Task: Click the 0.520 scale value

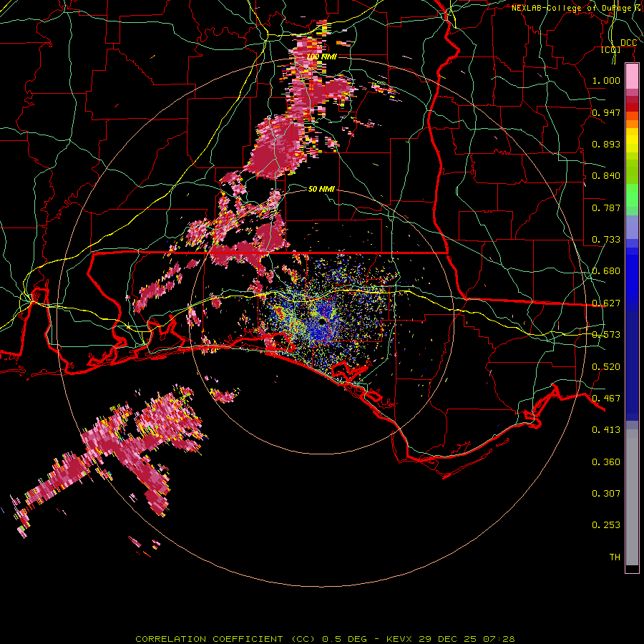Action: coord(606,367)
